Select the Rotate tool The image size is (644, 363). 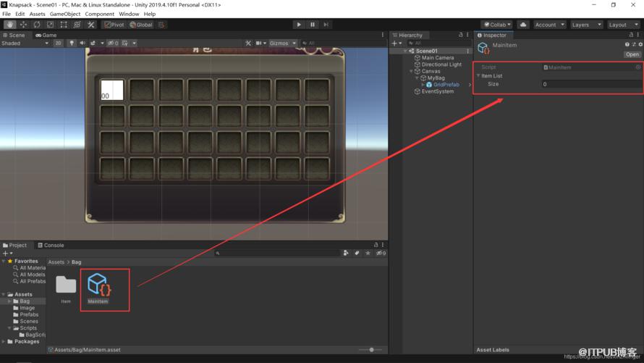(x=37, y=25)
